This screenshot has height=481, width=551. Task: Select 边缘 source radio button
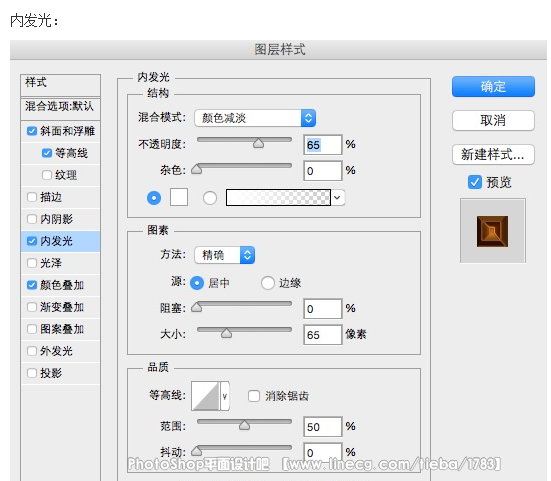click(267, 283)
